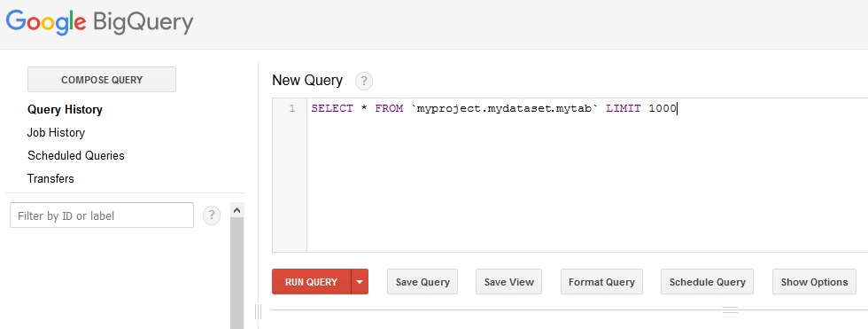The image size is (868, 329).
Task: Click the sidebar panel splitter handle
Action: pyautogui.click(x=258, y=312)
